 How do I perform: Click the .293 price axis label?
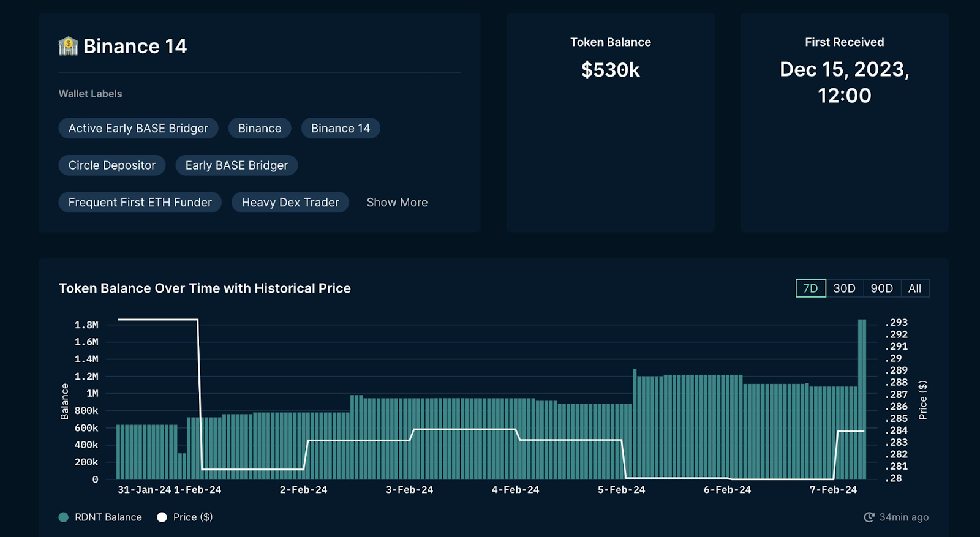[x=897, y=323]
